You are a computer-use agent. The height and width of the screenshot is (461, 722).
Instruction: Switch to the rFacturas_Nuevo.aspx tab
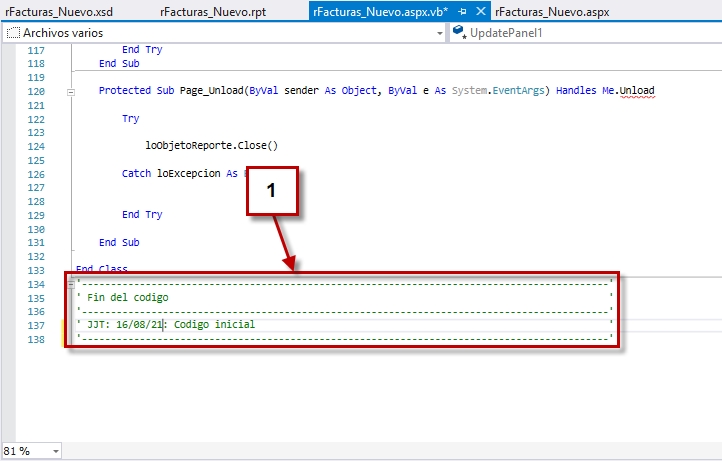coord(552,12)
